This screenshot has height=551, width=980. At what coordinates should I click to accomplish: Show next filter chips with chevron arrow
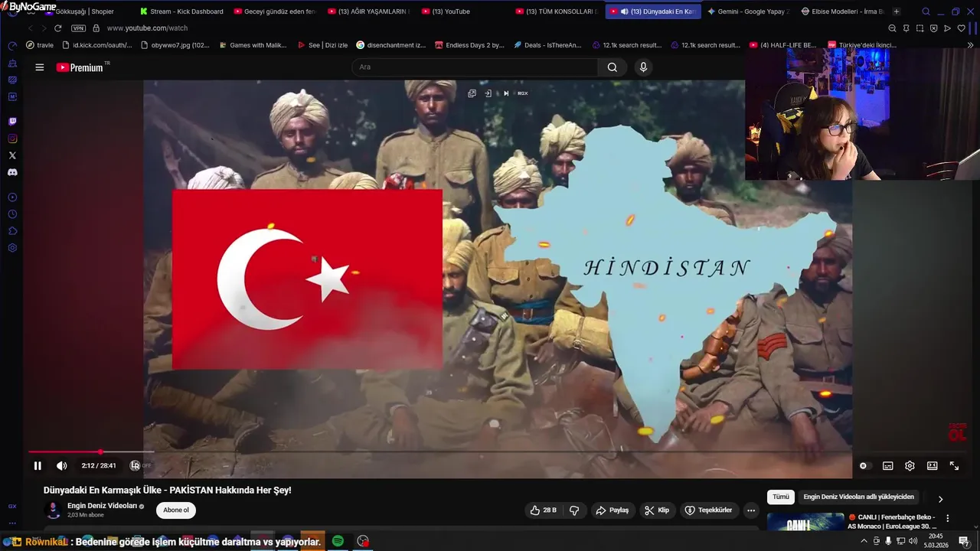point(941,499)
